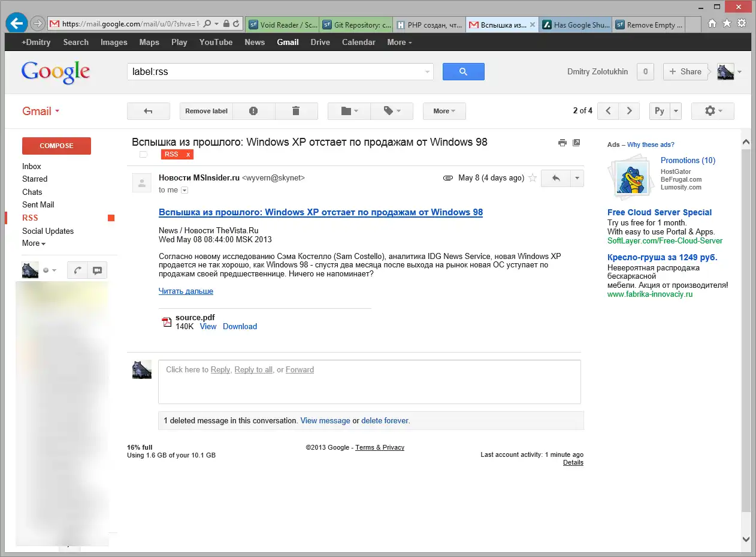Go to the newer conversation arrow

(x=608, y=111)
